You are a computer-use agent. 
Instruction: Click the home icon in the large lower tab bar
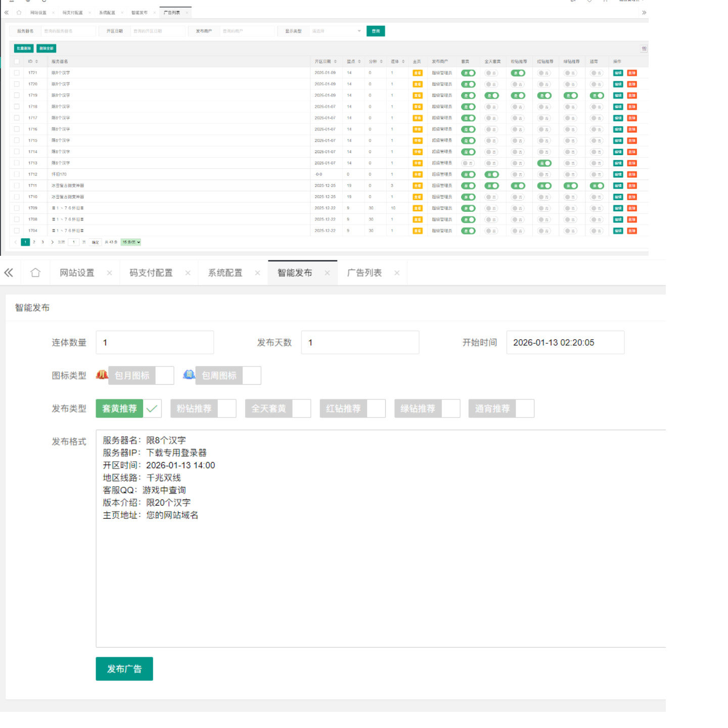[x=35, y=272]
